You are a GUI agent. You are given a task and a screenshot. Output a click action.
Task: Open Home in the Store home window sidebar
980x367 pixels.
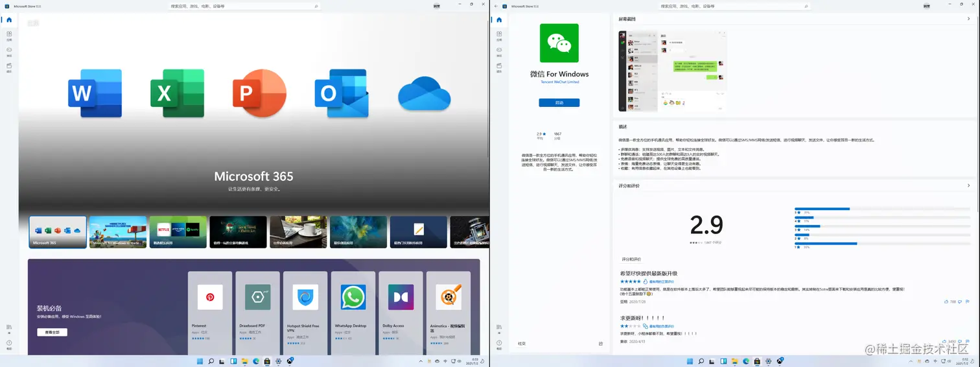coord(9,20)
